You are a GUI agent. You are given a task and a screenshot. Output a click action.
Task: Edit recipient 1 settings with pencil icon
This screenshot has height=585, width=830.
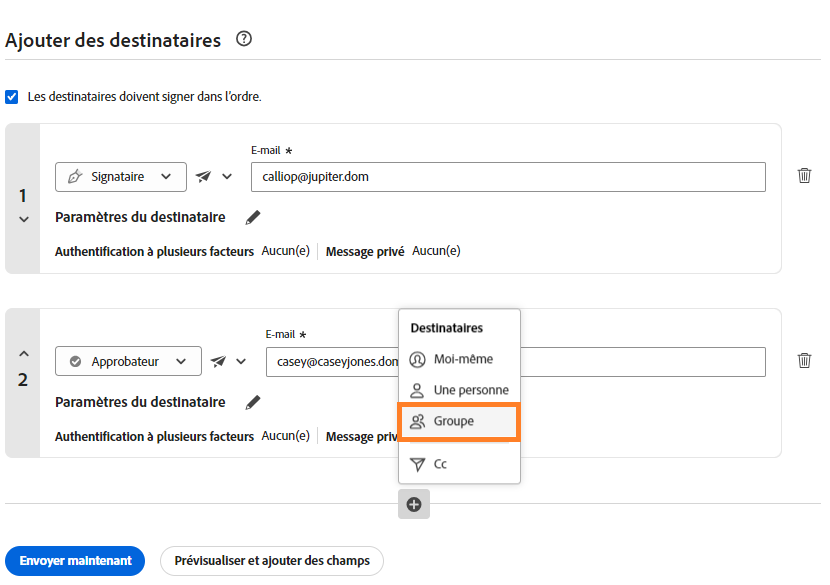click(253, 217)
